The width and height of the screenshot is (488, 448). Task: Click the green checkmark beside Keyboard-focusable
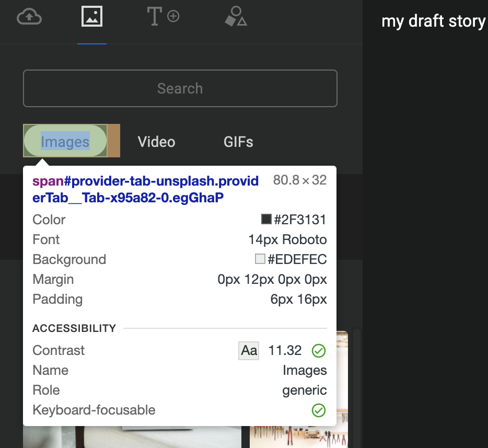[319, 410]
